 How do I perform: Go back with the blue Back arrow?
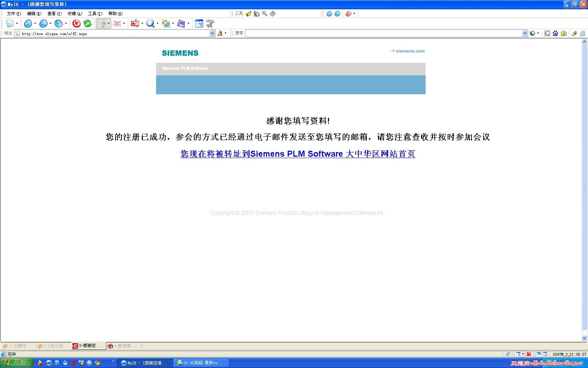tap(28, 23)
